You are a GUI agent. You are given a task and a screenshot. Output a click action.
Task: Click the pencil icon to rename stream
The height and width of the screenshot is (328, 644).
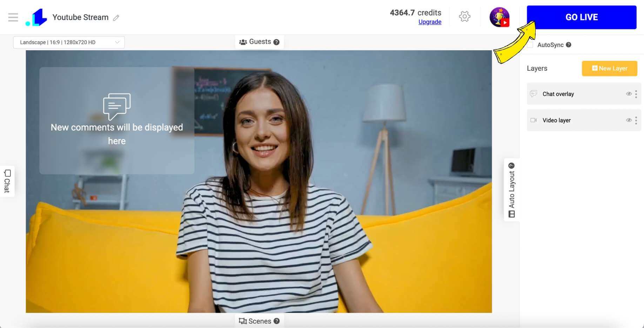(116, 18)
